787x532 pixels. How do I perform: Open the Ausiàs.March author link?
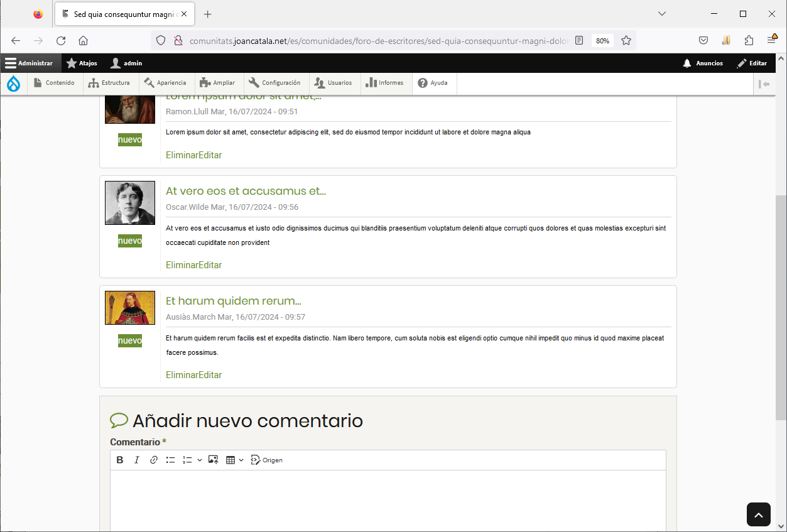click(x=191, y=317)
